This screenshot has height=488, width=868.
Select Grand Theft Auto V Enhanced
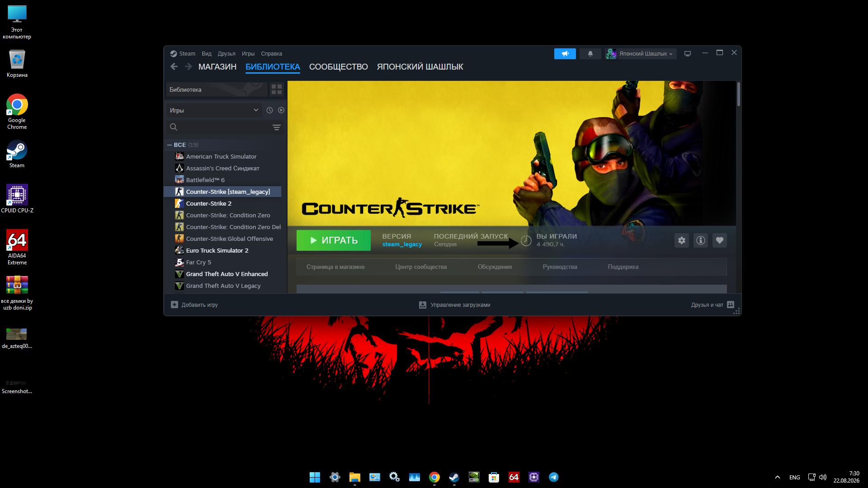pos(222,274)
